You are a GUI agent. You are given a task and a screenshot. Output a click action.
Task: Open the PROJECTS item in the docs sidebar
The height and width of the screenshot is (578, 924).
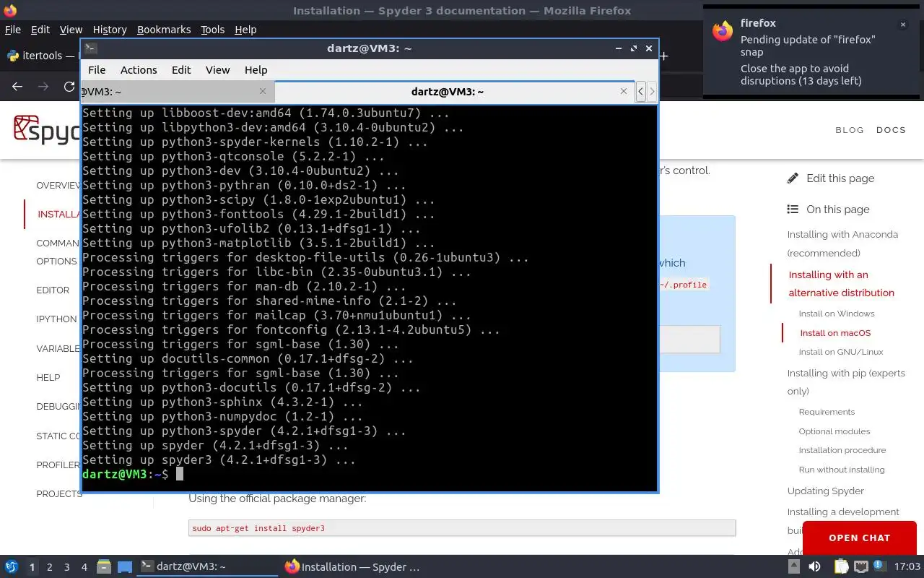coord(58,493)
